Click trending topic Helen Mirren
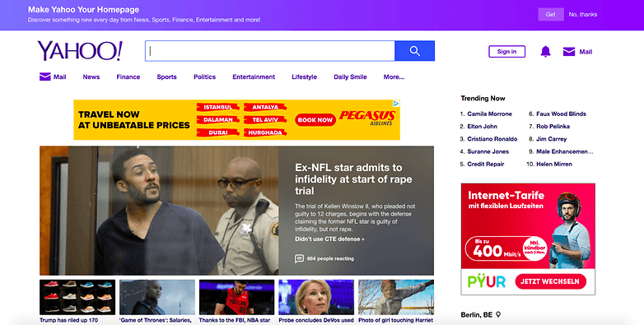Screen dimensions: 644x325 [x=554, y=164]
